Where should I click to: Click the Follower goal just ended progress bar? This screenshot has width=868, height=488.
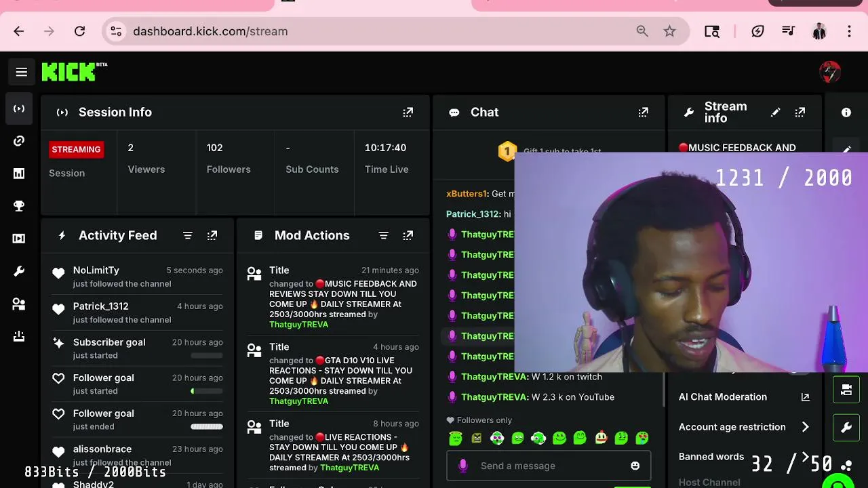(x=207, y=427)
